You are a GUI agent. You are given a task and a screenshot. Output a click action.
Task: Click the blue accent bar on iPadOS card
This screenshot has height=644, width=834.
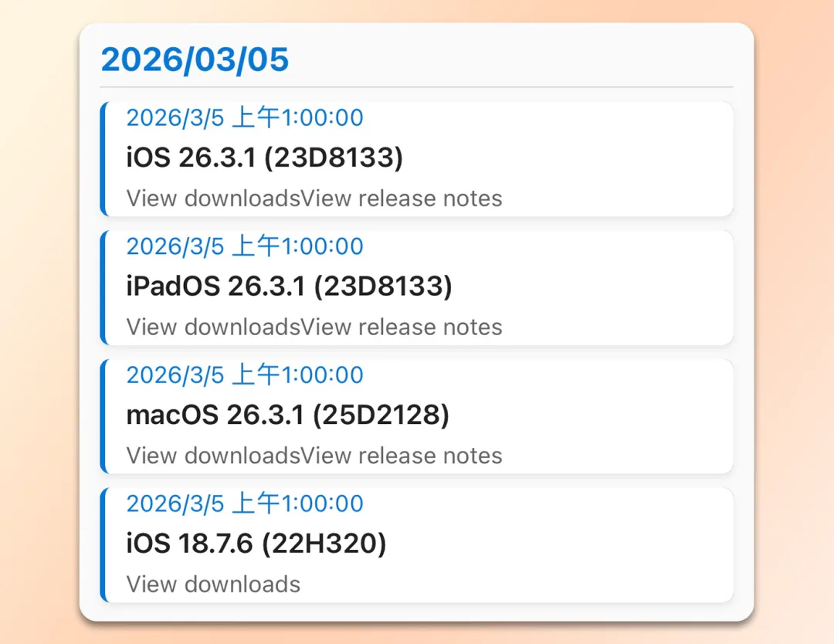(x=103, y=287)
